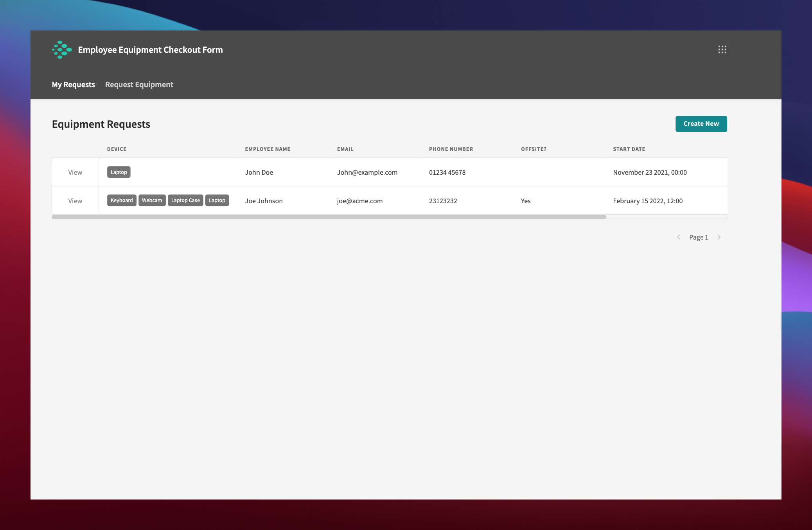
Task: Click the horizontal table scrollbar
Action: [329, 217]
